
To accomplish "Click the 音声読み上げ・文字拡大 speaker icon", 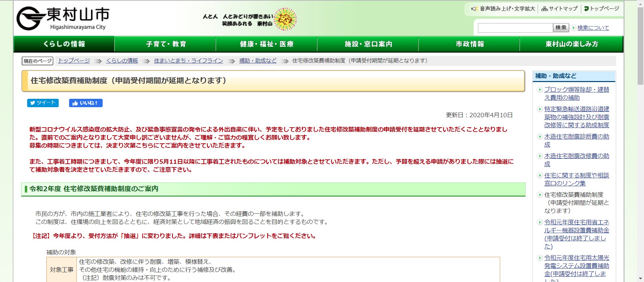I will [474, 9].
